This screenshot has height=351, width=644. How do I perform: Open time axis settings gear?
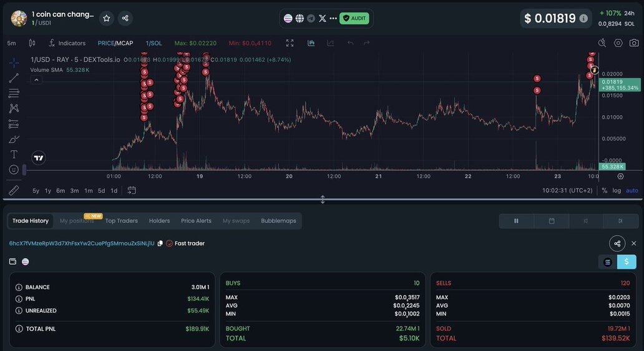point(620,176)
